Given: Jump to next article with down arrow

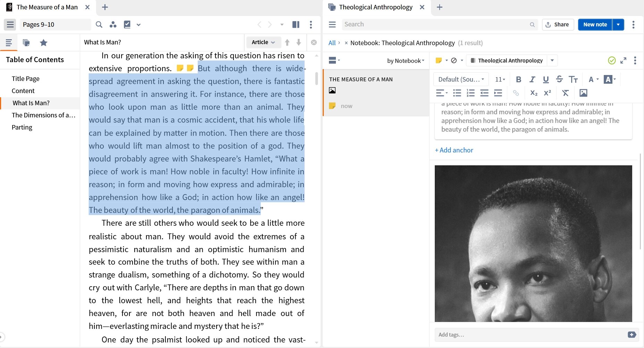Looking at the screenshot, I should (299, 42).
